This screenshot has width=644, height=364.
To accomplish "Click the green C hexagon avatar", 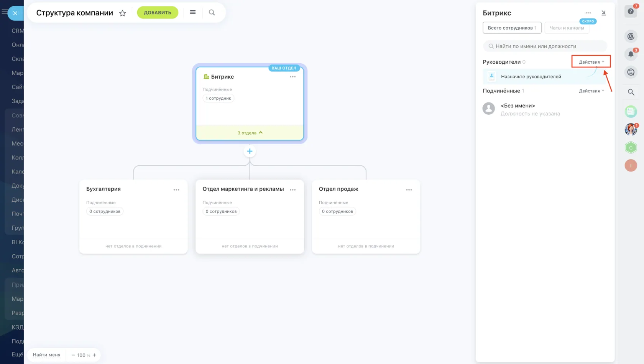I will (x=631, y=148).
